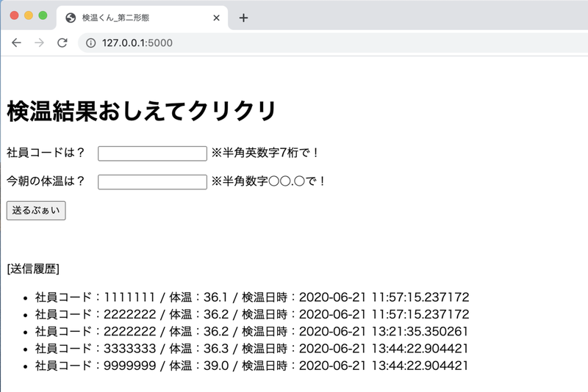The image size is (588, 392).
Task: Select row 2222222 dated 11:57:15.237172
Action: pos(252,314)
